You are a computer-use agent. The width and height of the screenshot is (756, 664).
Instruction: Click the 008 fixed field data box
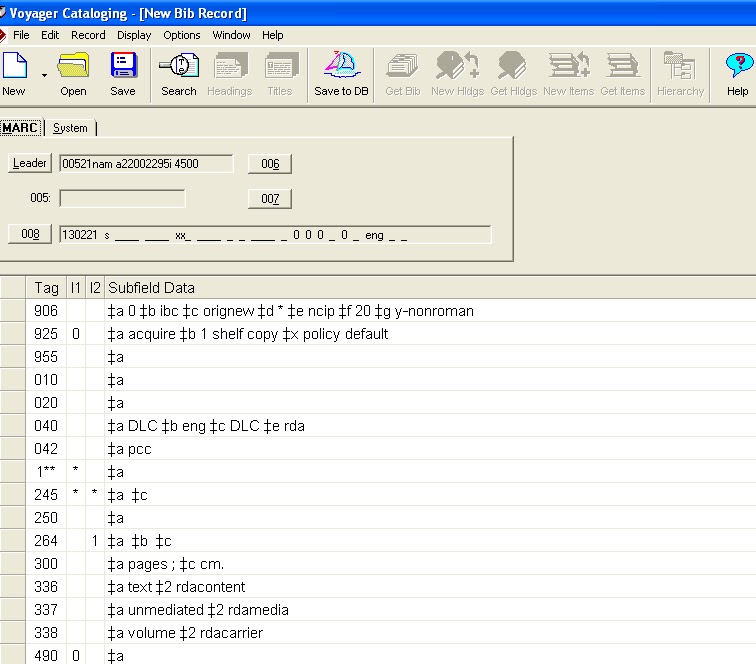275,235
